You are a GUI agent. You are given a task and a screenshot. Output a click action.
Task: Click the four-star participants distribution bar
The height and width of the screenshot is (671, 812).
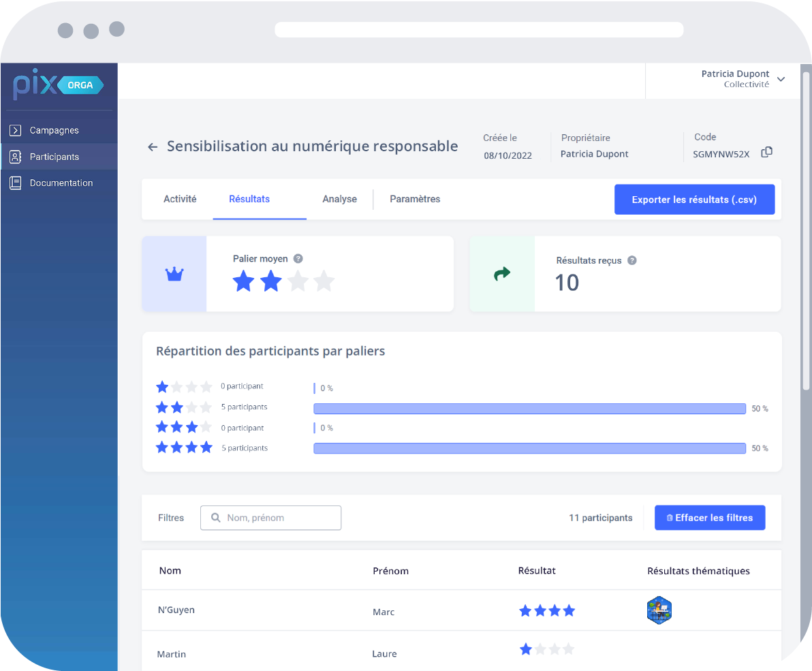(529, 448)
